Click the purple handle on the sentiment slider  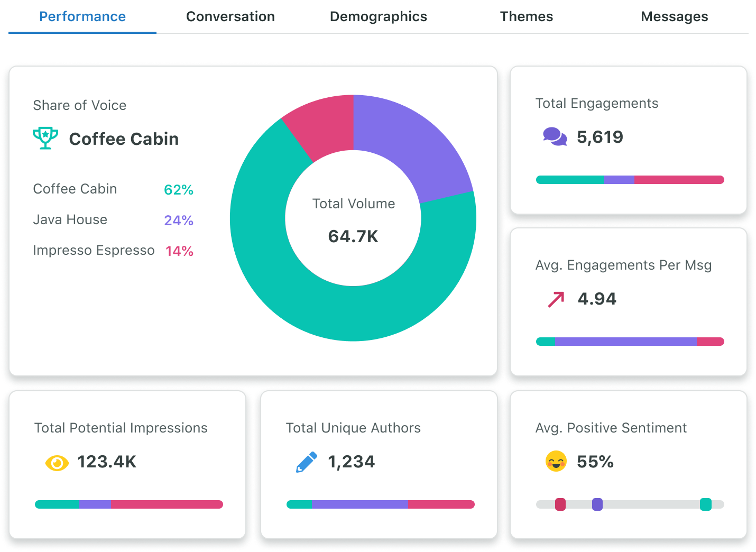(x=597, y=504)
